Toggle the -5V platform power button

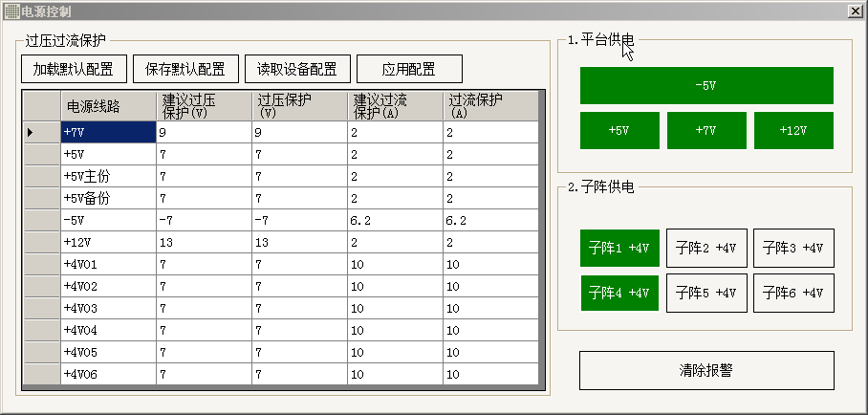[706, 85]
